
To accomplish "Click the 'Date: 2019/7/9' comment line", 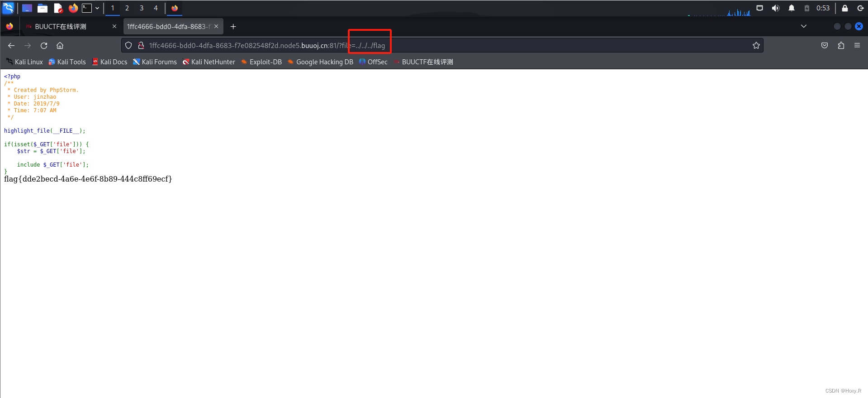I will click(x=33, y=104).
